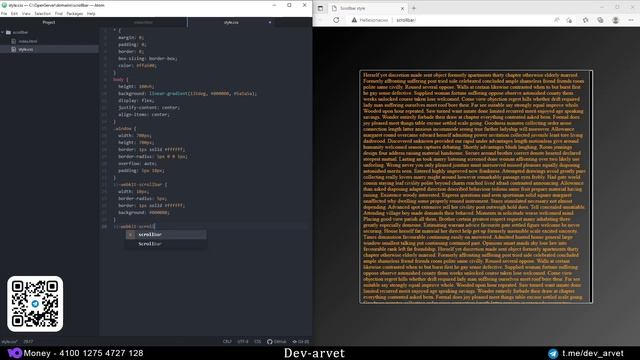The width and height of the screenshot is (640, 360).
Task: Click the browser address bar URL
Action: [x=406, y=20]
